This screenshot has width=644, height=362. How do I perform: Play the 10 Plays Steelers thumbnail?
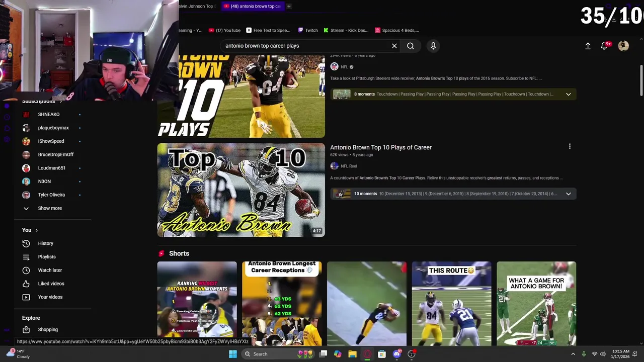tap(241, 96)
